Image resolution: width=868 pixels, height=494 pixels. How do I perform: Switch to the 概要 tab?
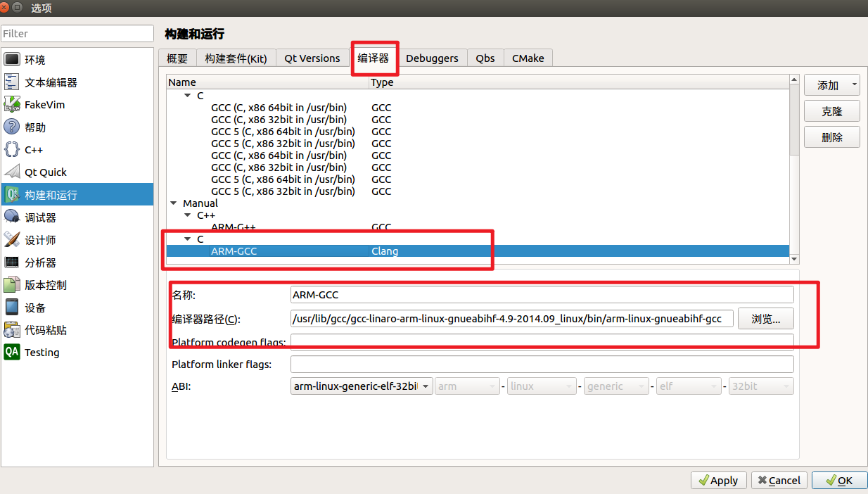click(177, 58)
